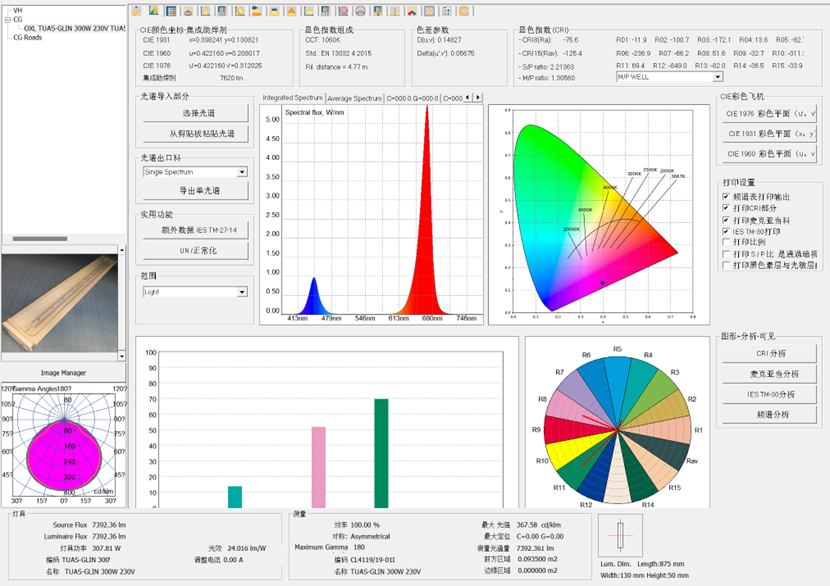The height and width of the screenshot is (586, 830).
Task: Uncheck the 打印CRI部分 checkbox
Action: (726, 208)
